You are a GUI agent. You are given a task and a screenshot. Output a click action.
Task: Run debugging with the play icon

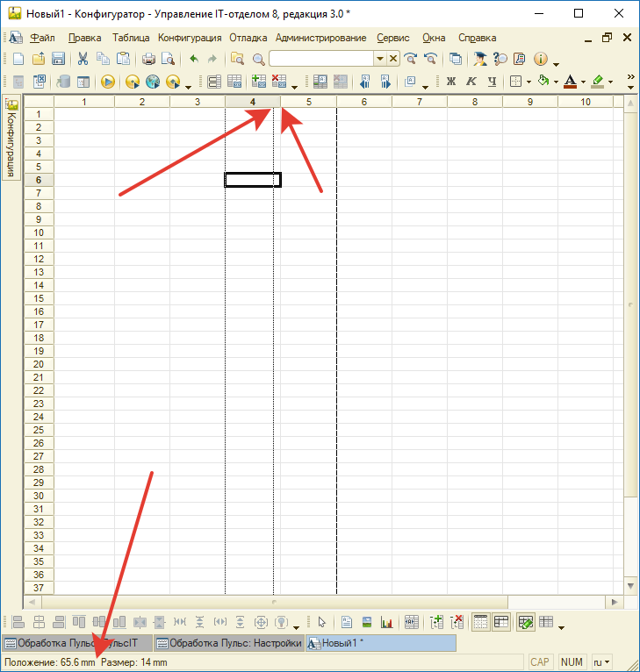pos(108,82)
